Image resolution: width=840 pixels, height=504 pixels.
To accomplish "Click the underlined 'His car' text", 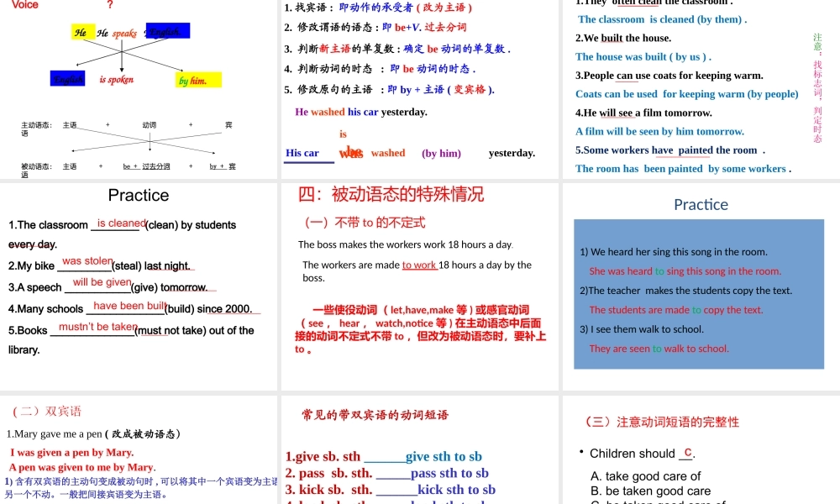I will click(x=302, y=153).
